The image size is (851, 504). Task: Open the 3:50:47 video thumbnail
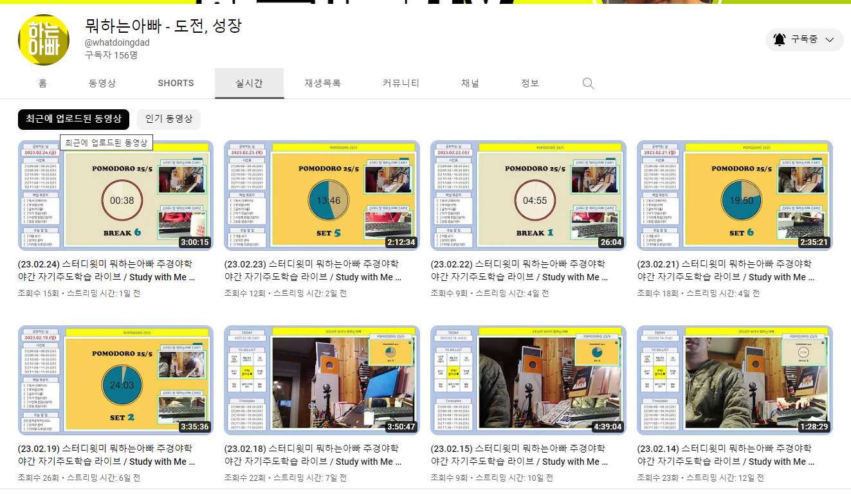322,380
